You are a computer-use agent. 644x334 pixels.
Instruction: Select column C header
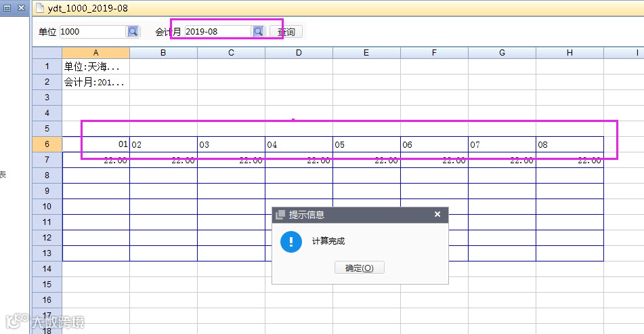pos(231,53)
